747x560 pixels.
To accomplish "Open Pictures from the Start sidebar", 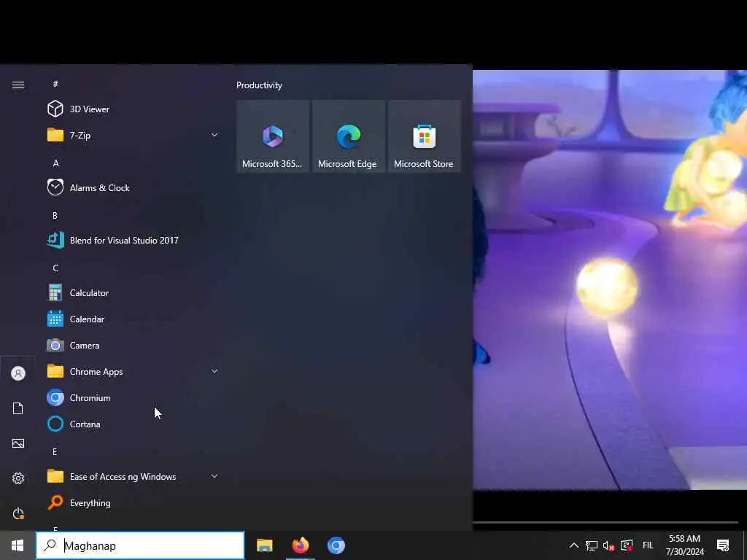I will click(18, 443).
